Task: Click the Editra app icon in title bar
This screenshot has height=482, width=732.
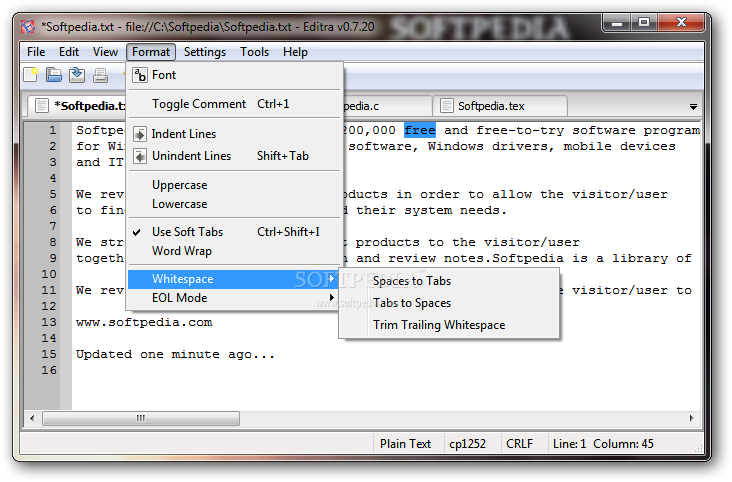Action: point(28,27)
